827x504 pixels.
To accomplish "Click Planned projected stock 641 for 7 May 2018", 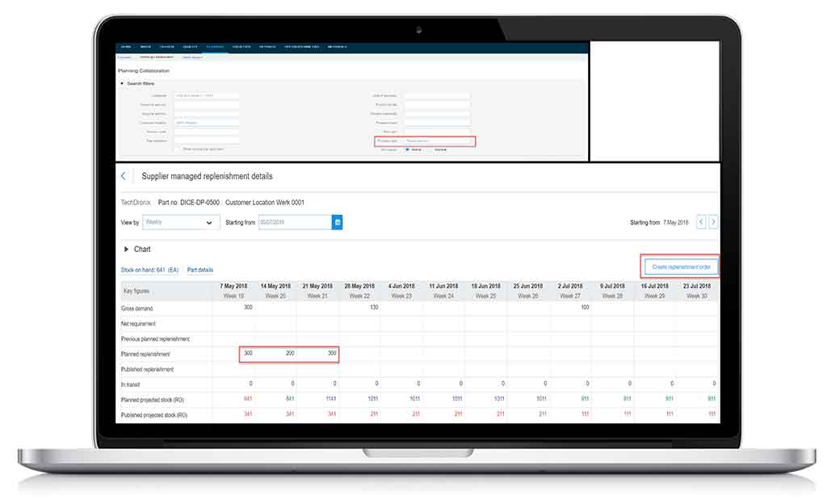I will click(x=248, y=399).
